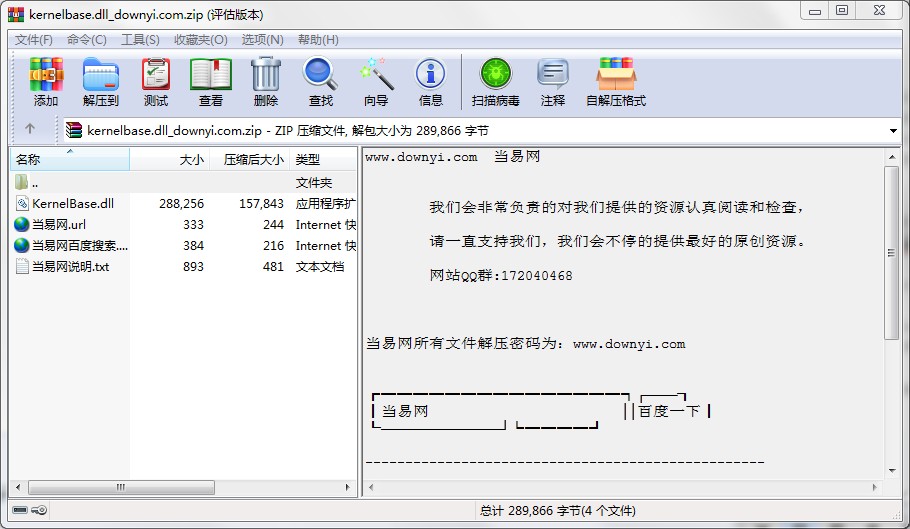910x529 pixels.
Task: Click the 文件夹 type cell
Action: (314, 183)
